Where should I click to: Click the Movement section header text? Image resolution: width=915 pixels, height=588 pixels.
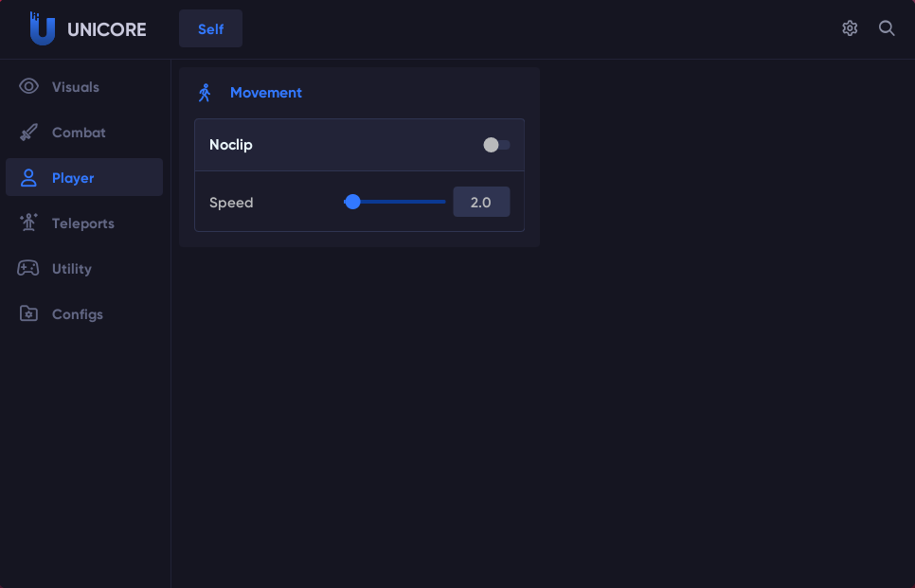[x=266, y=93]
